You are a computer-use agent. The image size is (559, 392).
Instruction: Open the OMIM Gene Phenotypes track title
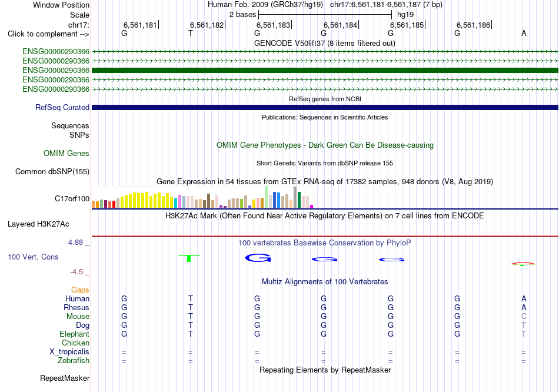click(x=325, y=145)
